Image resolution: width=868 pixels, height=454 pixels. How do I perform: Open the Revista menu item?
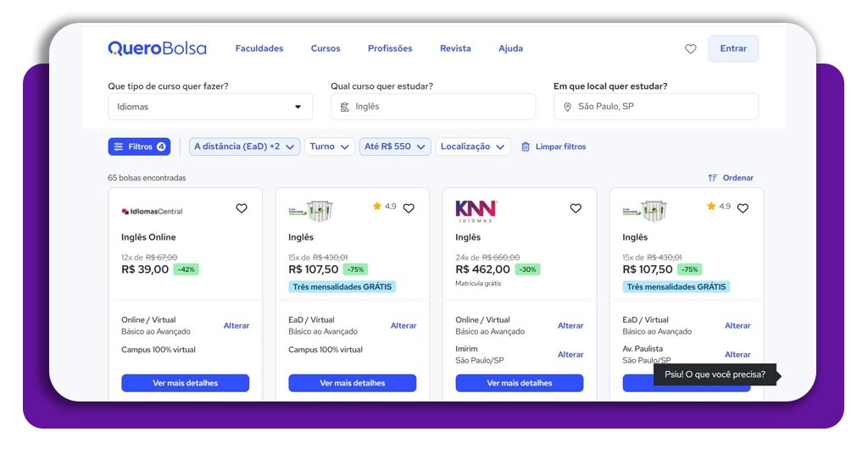[455, 48]
